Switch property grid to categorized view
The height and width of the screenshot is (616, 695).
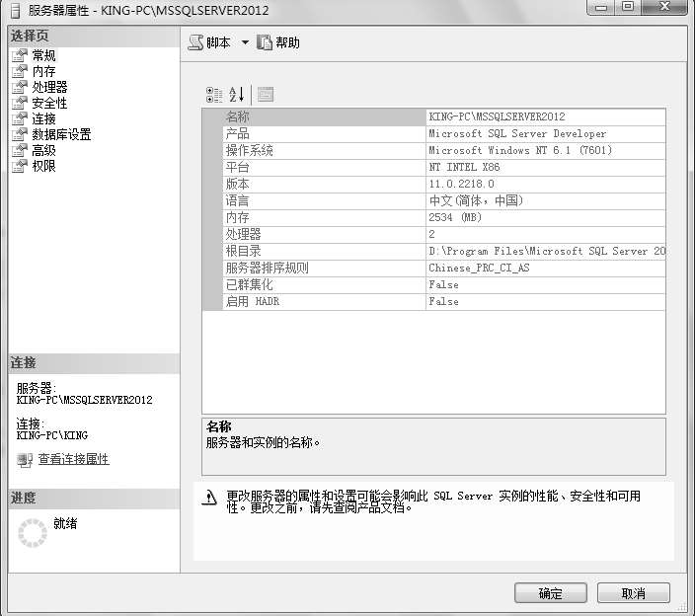tap(214, 95)
